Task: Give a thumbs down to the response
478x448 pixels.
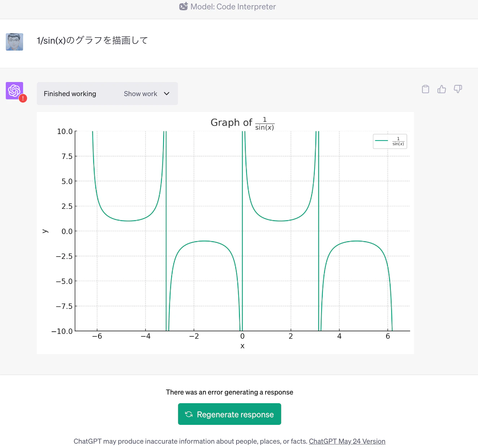Action: (458, 89)
